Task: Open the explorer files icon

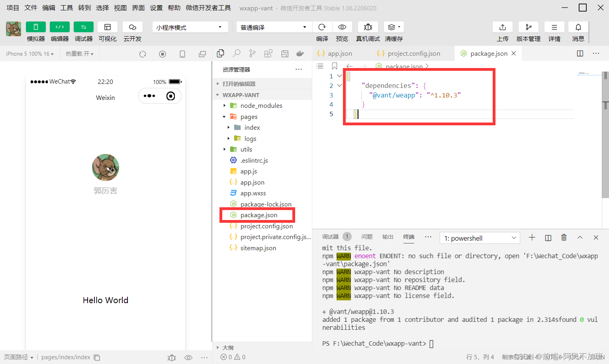Action: tap(220, 53)
